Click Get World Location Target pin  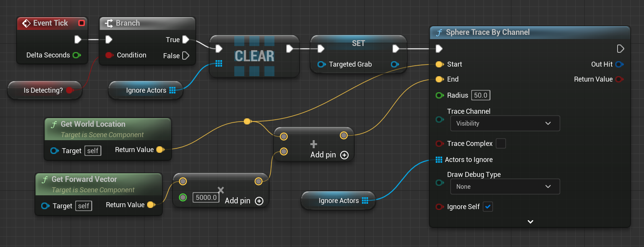pos(54,151)
